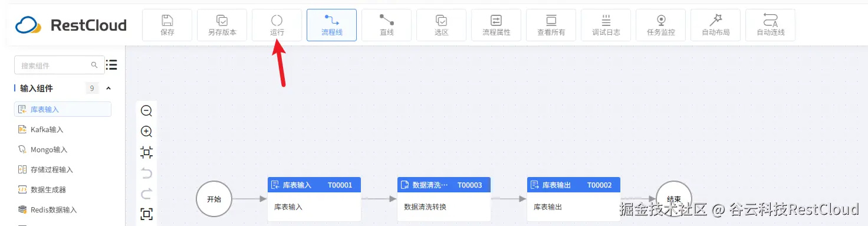This screenshot has height=226, width=868.
Task: Open 流程属性 flow properties
Action: [497, 25]
